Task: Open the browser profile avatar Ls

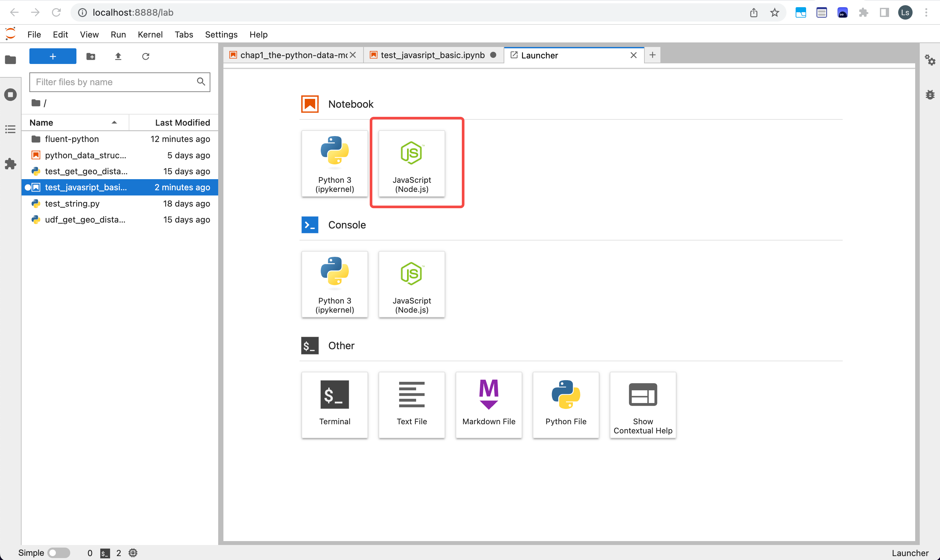Action: point(905,12)
